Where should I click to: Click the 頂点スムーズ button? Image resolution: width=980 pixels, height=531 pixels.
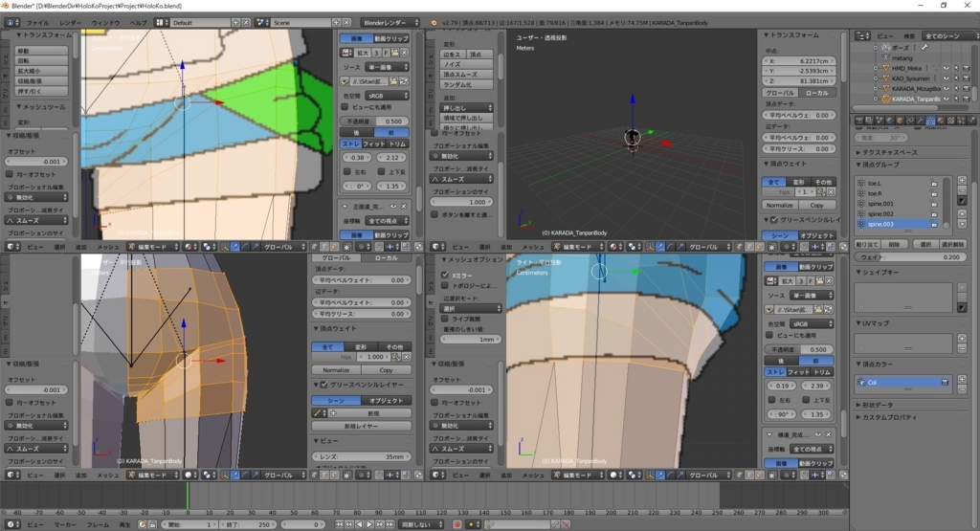(x=467, y=74)
